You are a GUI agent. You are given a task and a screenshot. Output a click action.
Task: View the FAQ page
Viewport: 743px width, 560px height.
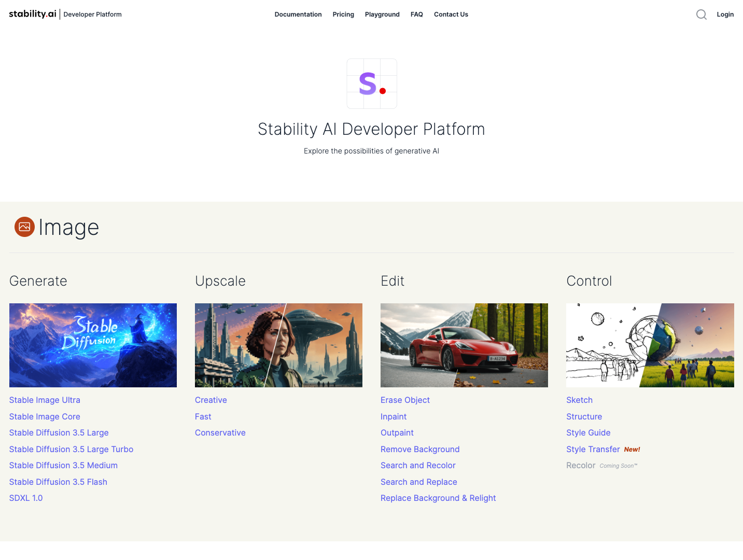(416, 15)
